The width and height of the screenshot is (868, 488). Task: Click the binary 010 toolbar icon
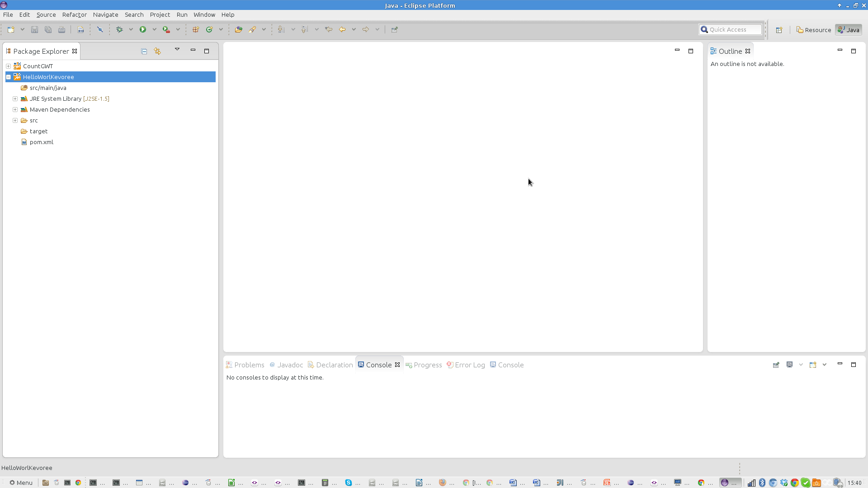[x=80, y=29]
